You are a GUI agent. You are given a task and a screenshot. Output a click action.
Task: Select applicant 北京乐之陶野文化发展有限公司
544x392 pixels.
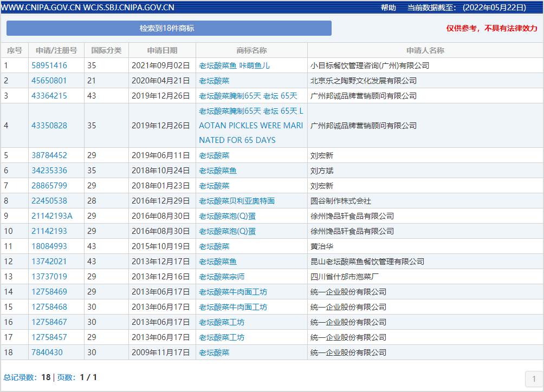click(x=364, y=81)
